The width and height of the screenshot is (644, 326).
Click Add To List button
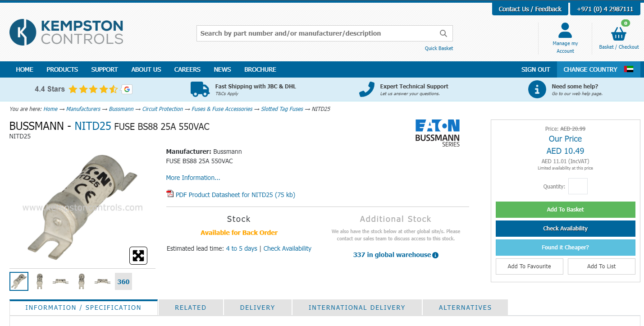click(x=602, y=266)
